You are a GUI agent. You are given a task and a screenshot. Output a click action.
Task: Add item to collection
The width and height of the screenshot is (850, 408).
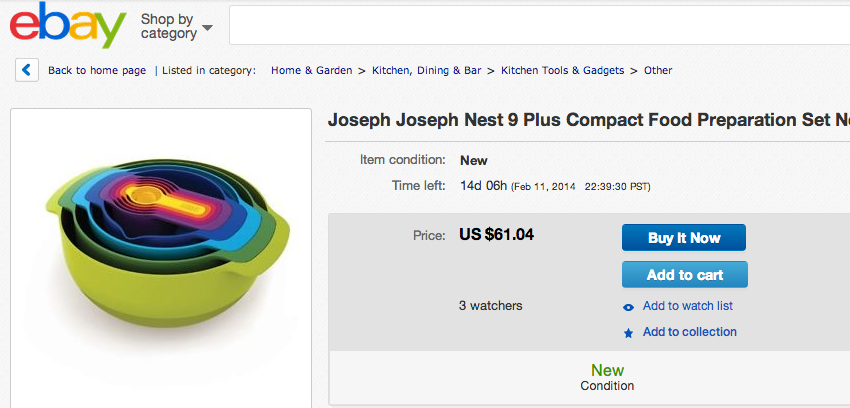(690, 332)
